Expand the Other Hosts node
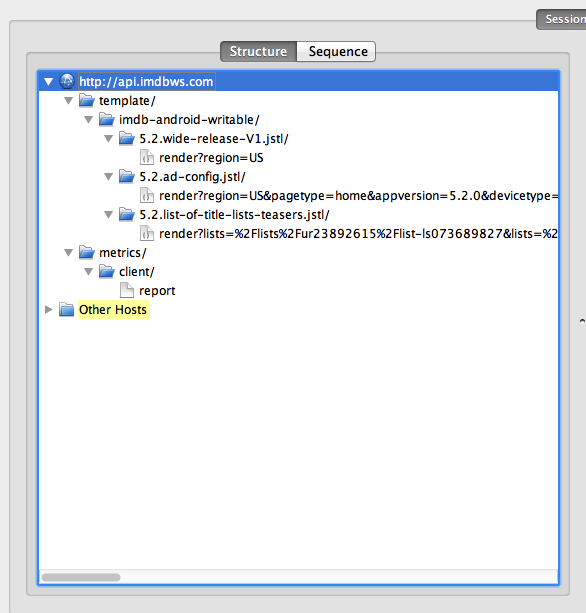 [48, 310]
